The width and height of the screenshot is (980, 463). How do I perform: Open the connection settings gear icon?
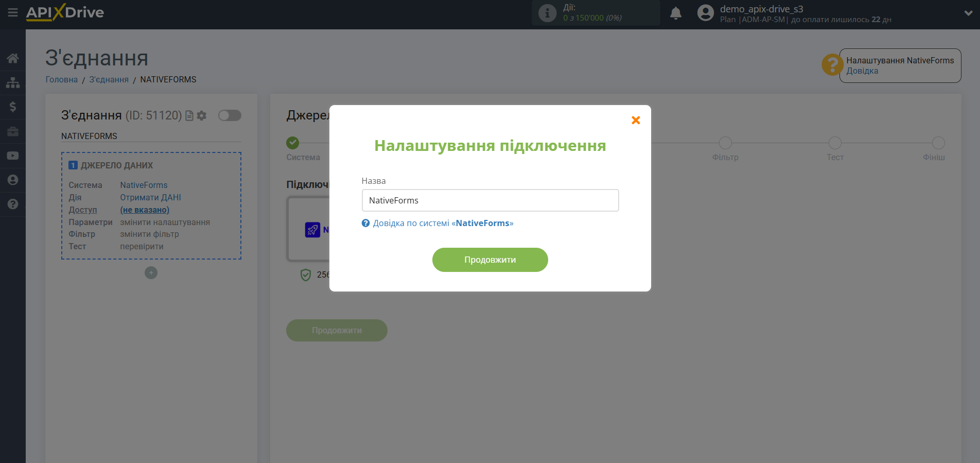[x=202, y=116]
